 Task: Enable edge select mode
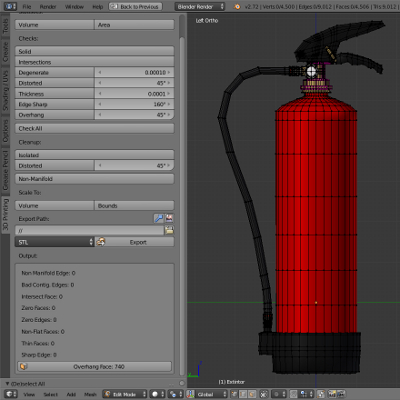[x=243, y=394]
